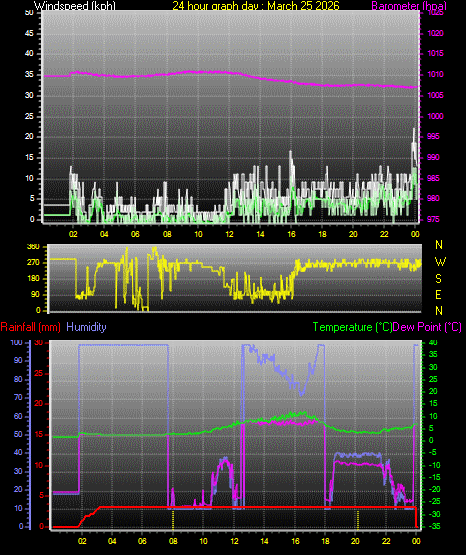466x555 pixels.
Task: Click the Dew Point (°C) legend label
Action: point(427,327)
